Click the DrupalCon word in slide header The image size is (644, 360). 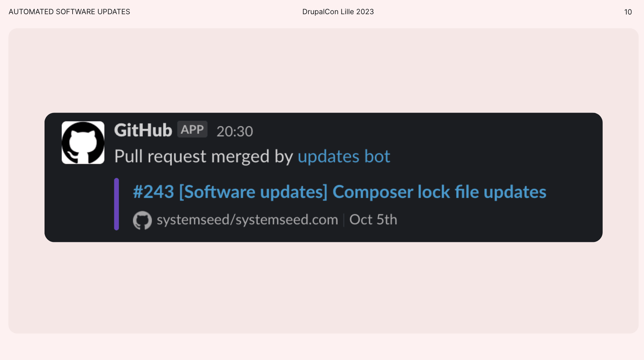point(320,12)
